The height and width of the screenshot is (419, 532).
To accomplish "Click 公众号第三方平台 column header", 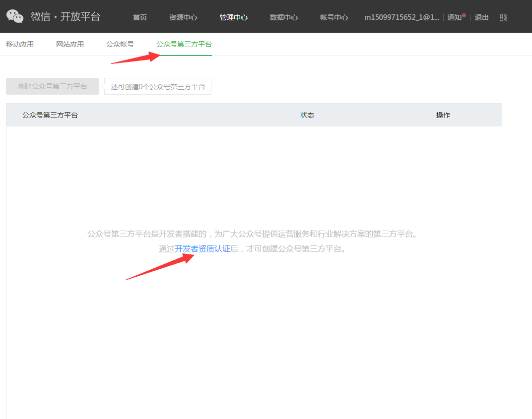I will pos(50,115).
